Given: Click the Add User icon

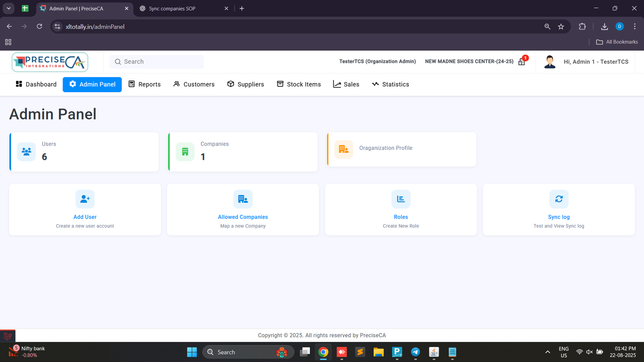Looking at the screenshot, I should [x=85, y=199].
